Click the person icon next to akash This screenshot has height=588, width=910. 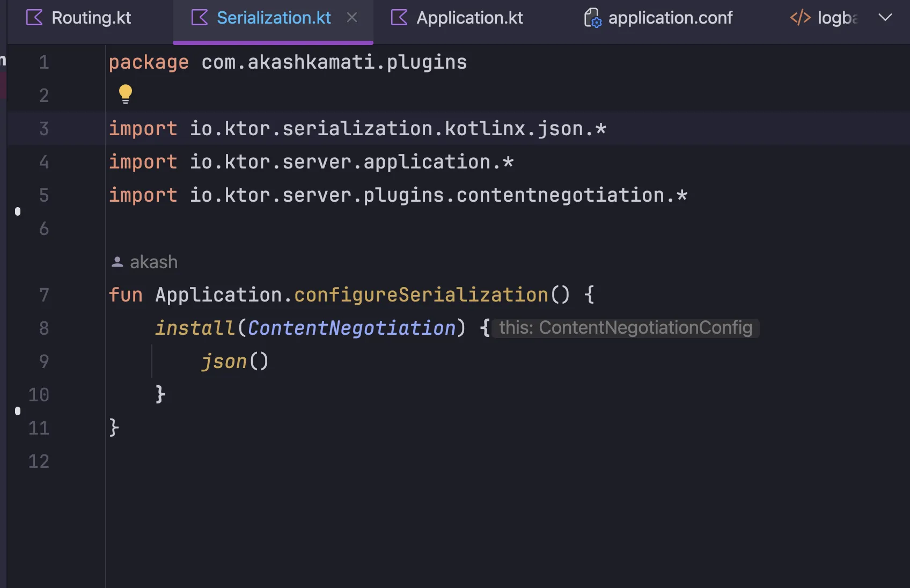tap(117, 262)
